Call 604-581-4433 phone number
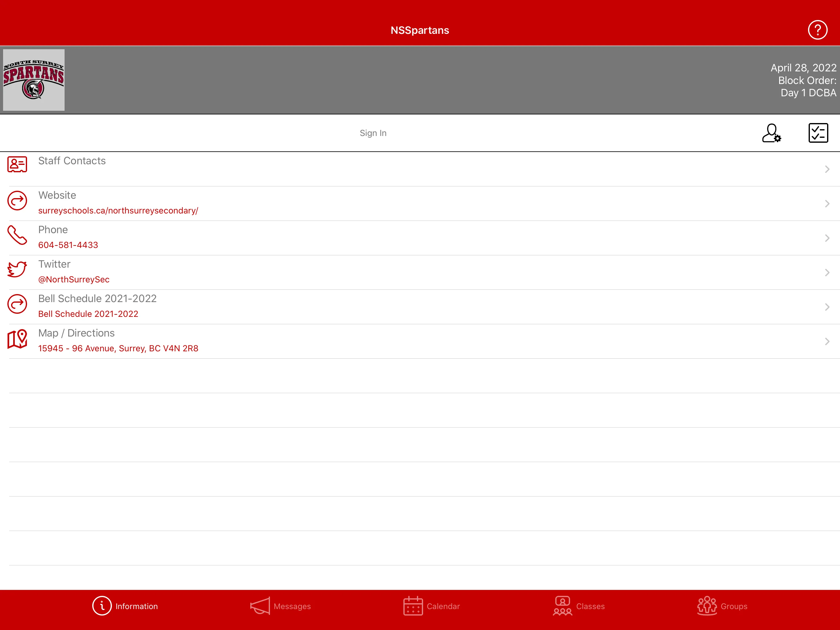 [x=68, y=245]
